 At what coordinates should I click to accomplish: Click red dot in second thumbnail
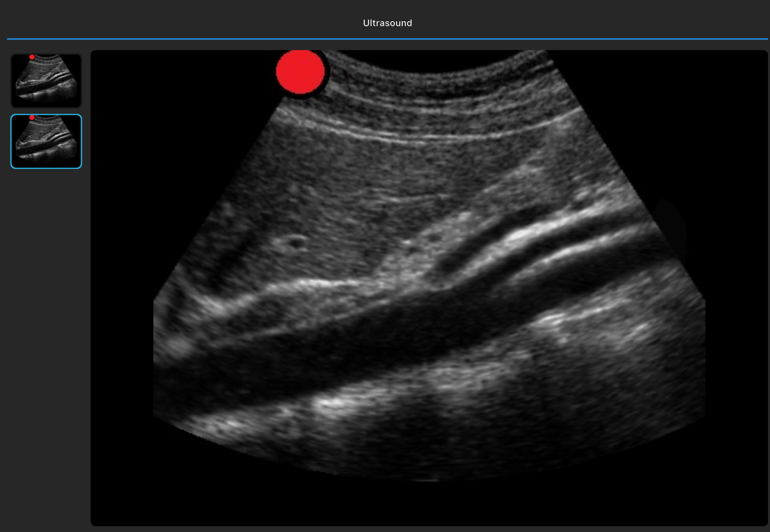[32, 118]
